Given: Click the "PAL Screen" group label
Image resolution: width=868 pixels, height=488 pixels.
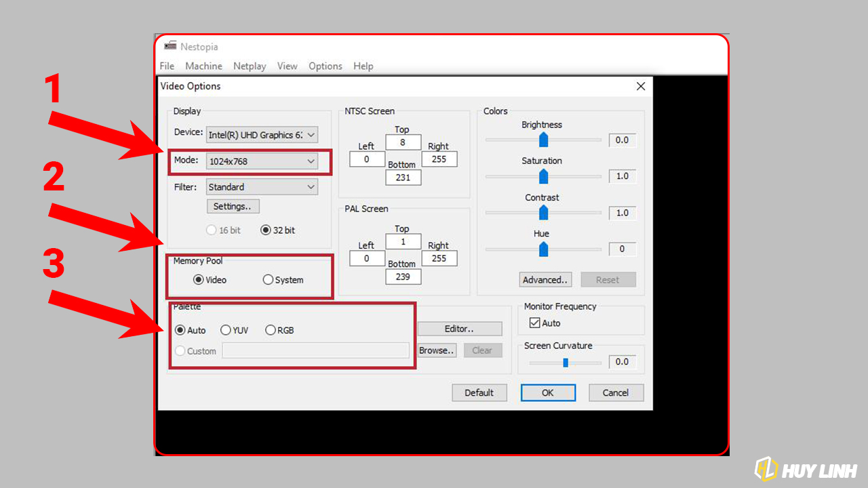Looking at the screenshot, I should 366,209.
